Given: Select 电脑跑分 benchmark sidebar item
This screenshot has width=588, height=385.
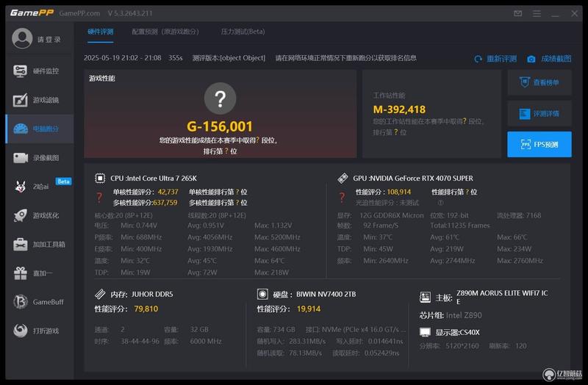Looking at the screenshot, I should [40, 129].
